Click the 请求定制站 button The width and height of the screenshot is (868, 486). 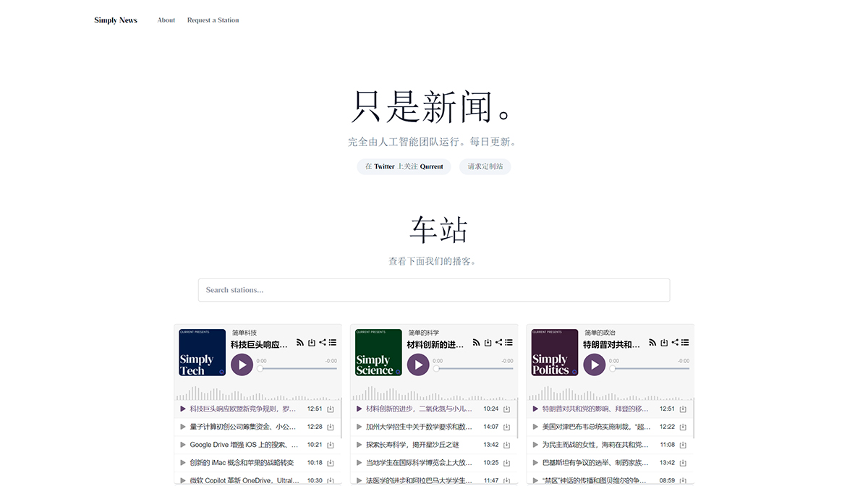[485, 166]
